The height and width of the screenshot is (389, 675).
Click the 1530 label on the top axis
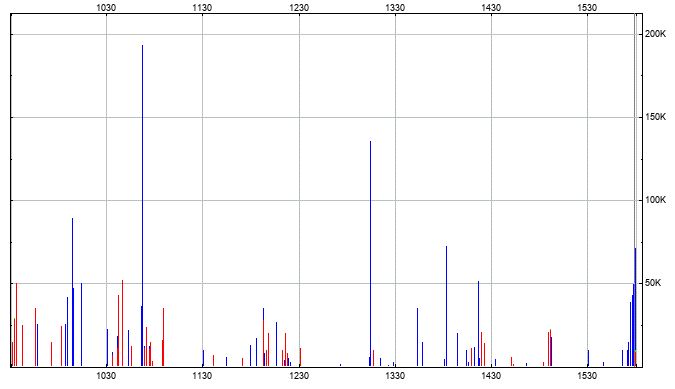point(587,7)
